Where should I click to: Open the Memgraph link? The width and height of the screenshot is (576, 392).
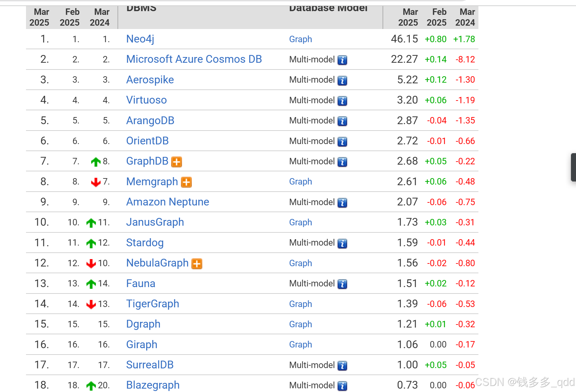(152, 182)
